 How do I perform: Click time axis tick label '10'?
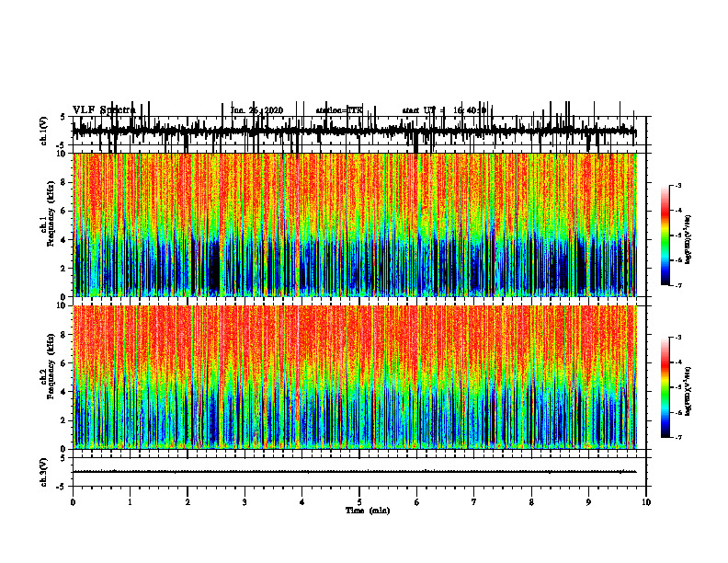click(x=646, y=502)
